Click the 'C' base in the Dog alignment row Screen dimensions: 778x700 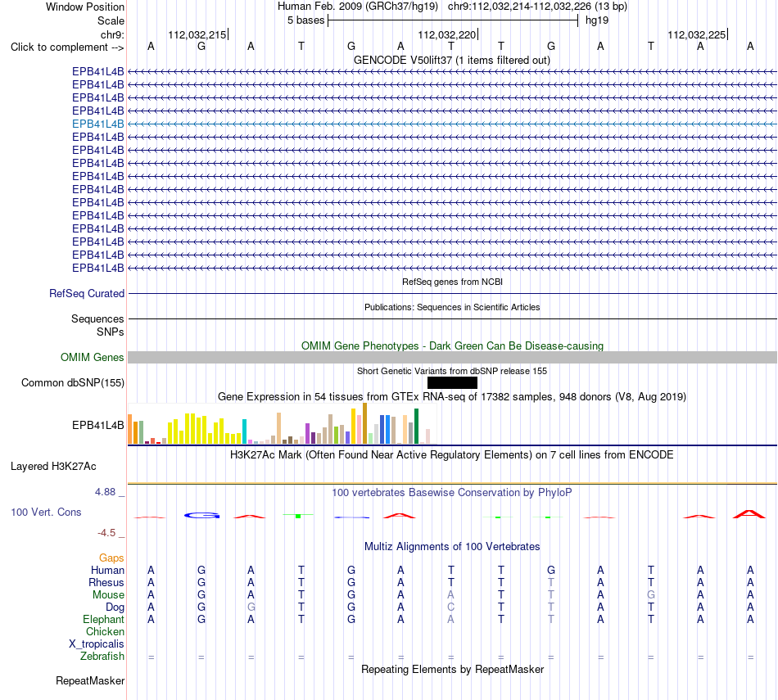[450, 607]
